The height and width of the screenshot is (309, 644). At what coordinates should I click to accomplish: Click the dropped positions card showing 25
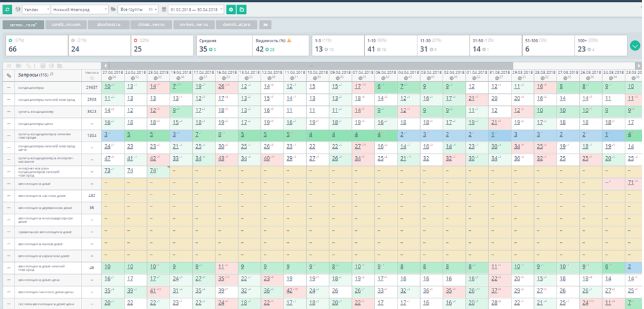tap(162, 45)
